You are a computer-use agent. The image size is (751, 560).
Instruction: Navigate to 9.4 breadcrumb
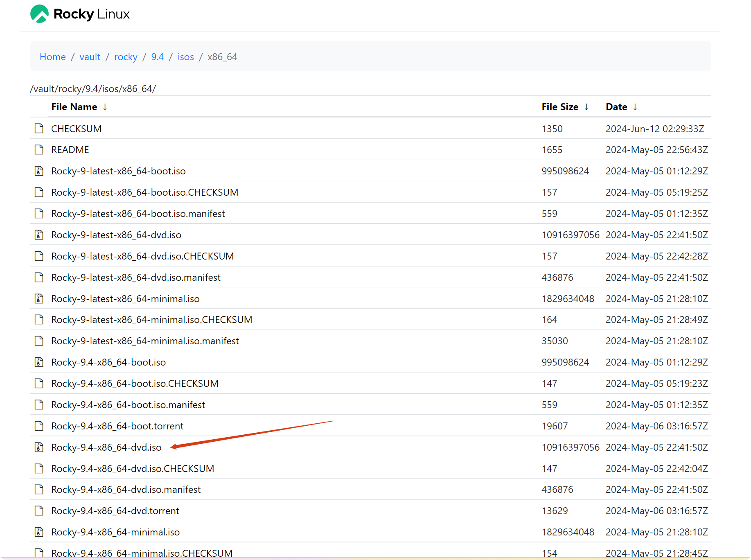click(158, 57)
